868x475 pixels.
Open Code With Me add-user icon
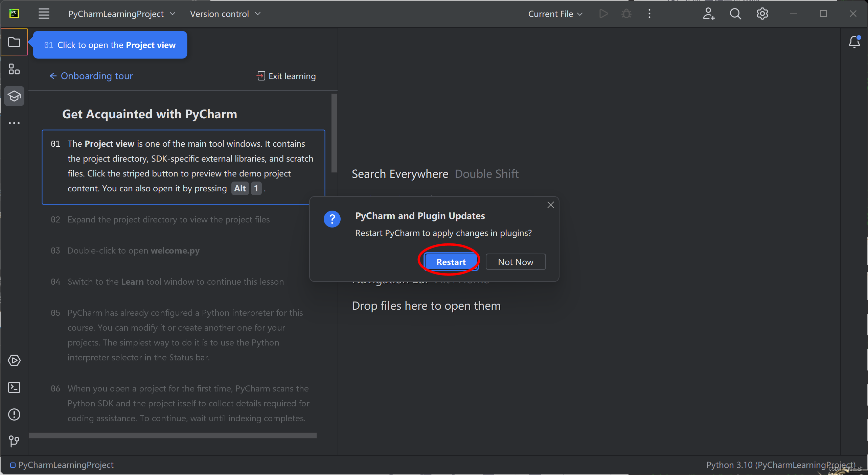pyautogui.click(x=709, y=14)
